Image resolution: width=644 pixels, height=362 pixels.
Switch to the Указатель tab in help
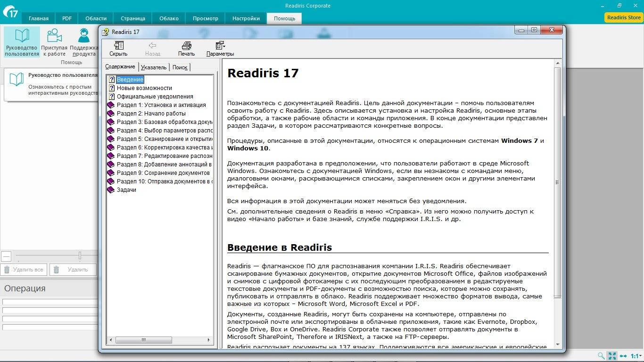[154, 67]
